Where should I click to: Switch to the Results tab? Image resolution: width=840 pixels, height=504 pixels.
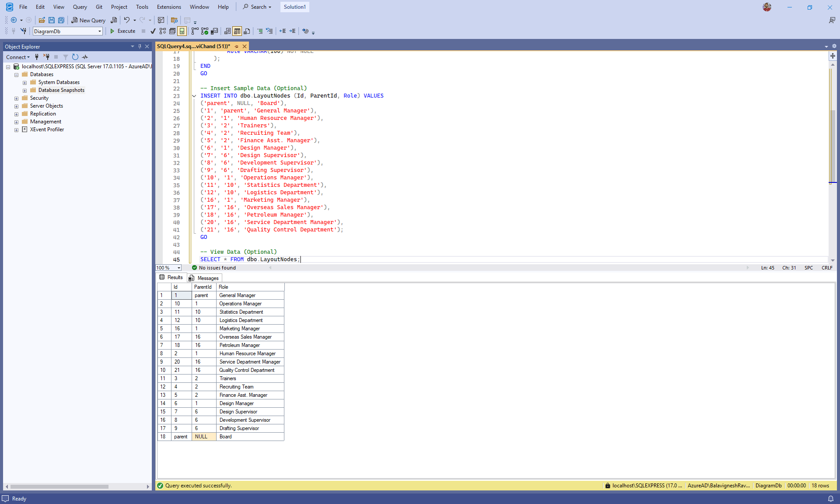pos(171,277)
